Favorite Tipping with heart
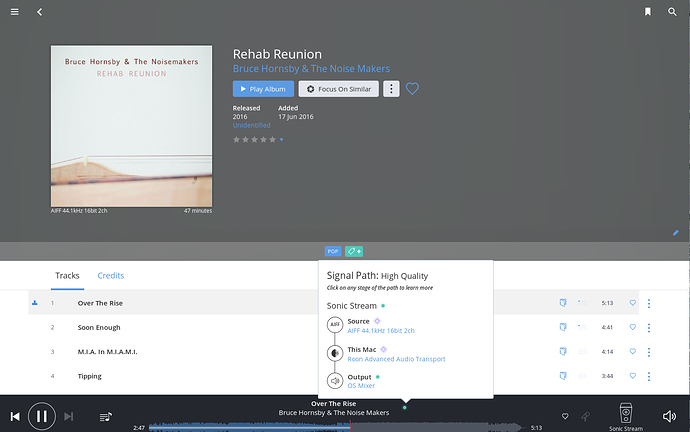The height and width of the screenshot is (432, 690). coord(632,376)
